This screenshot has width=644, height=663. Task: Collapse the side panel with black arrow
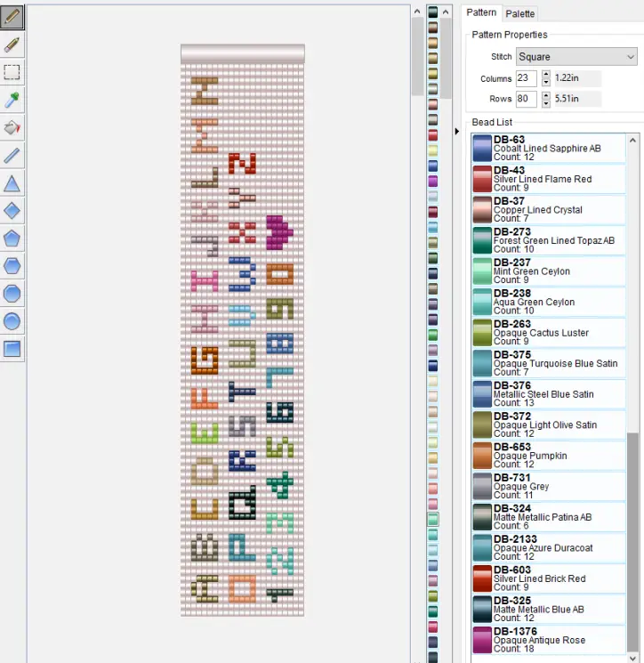(x=457, y=132)
